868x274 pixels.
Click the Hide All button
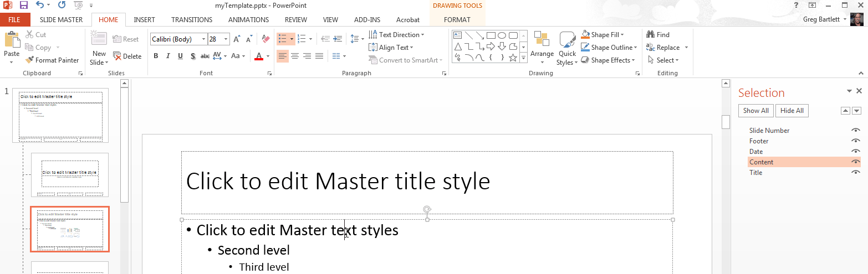(792, 111)
